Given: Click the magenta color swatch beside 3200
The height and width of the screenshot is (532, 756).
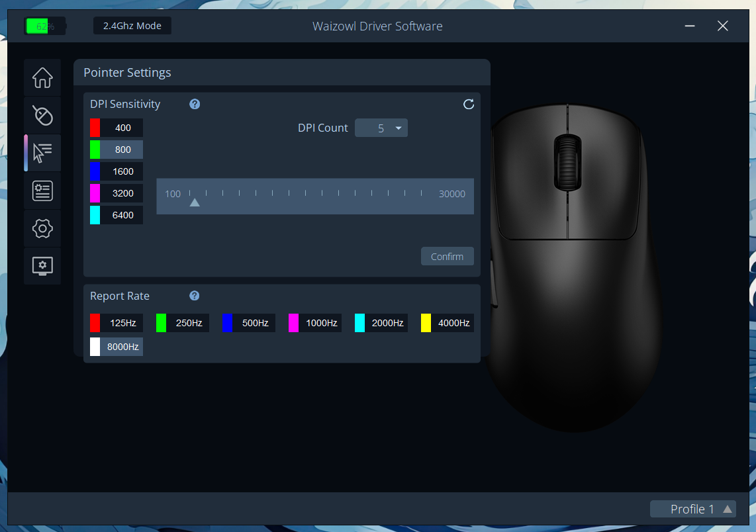Looking at the screenshot, I should 95,193.
